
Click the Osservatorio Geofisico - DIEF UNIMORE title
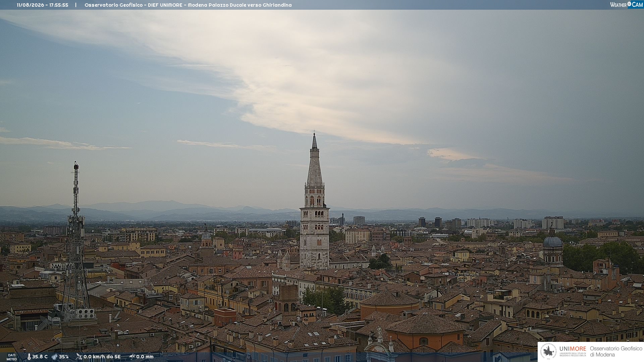(133, 5)
